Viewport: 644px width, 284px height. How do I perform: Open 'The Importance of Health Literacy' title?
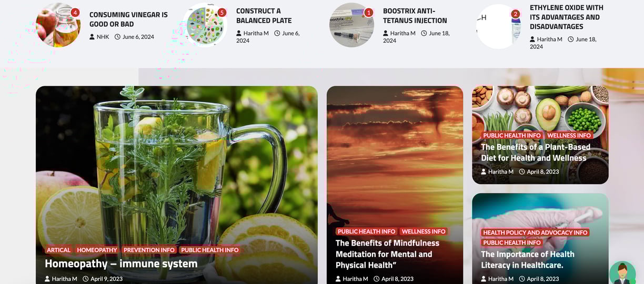tap(528, 260)
